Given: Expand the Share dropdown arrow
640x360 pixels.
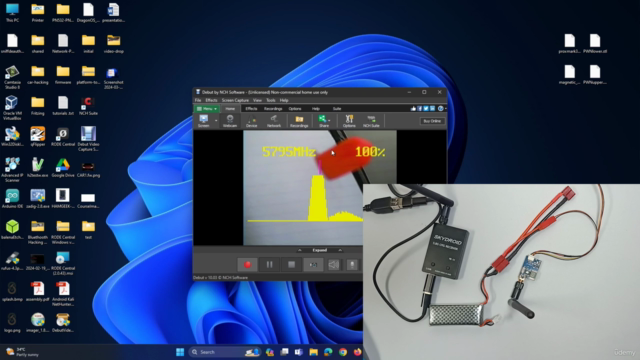Looking at the screenshot, I should [x=329, y=121].
